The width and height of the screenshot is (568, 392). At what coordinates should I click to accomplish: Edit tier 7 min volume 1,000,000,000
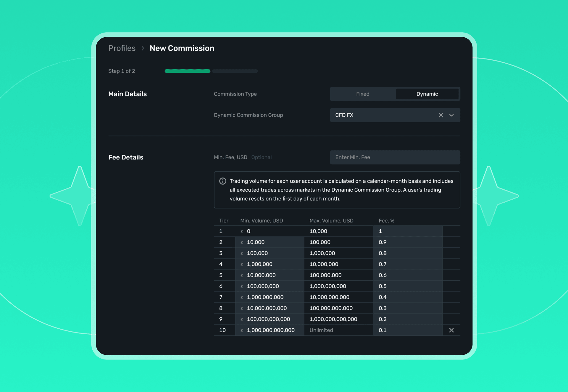point(270,297)
